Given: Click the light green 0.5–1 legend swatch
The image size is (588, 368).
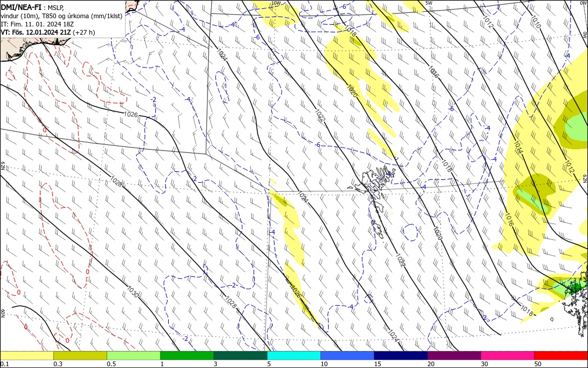Looking at the screenshot, I should click(x=133, y=356).
